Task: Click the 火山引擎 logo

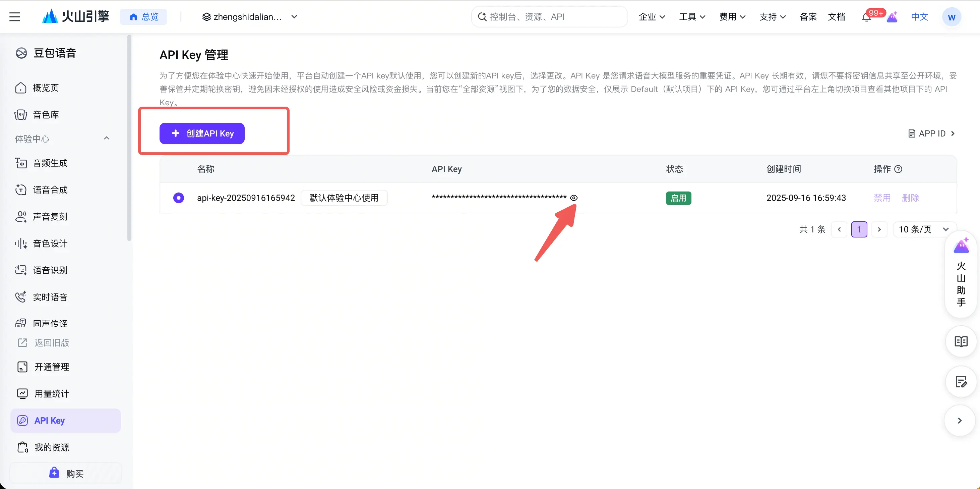Action: (x=75, y=16)
